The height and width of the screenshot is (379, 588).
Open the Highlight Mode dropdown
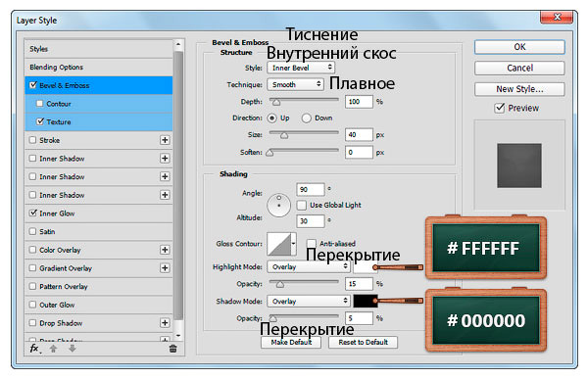point(309,266)
